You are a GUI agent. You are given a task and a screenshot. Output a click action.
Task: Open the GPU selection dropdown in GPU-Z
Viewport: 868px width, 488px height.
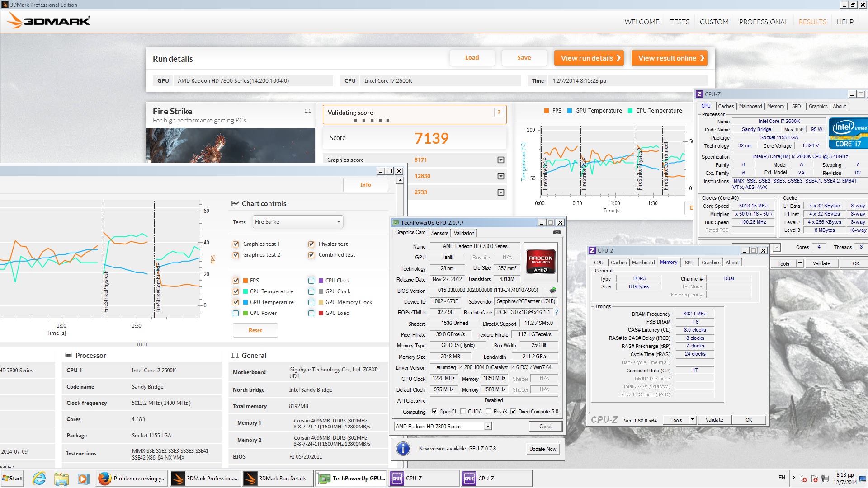coord(488,427)
